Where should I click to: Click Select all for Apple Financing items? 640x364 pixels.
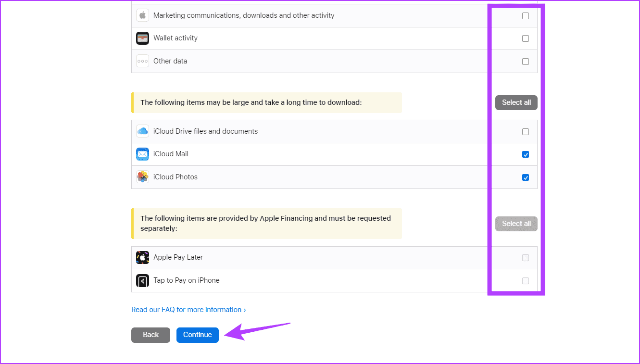pos(516,224)
